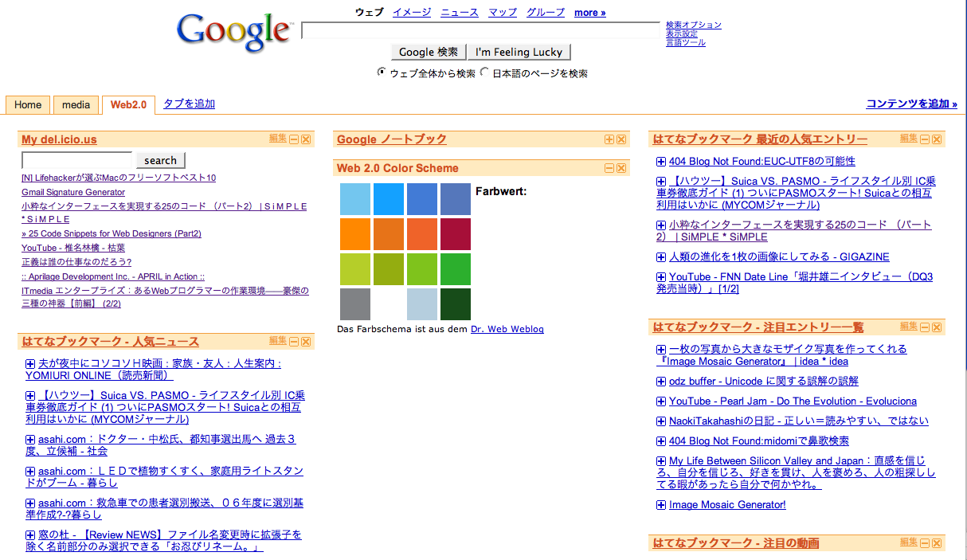Pick the dark forest-green color swatch
This screenshot has height=560, width=967.
[x=456, y=304]
